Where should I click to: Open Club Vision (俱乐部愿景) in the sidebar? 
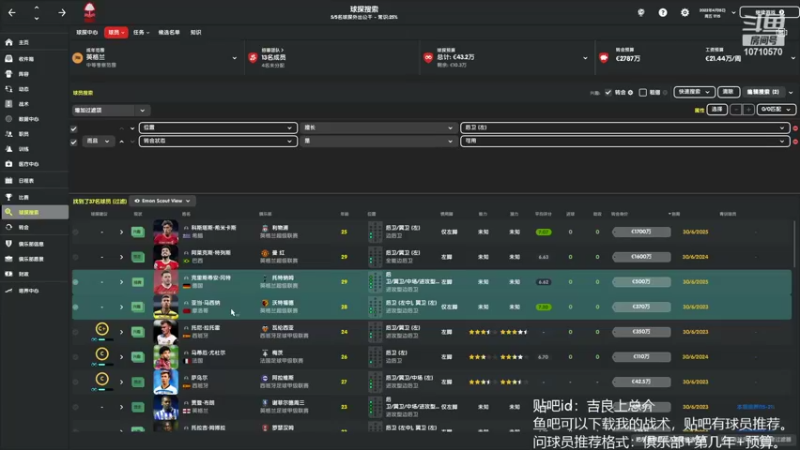click(34, 259)
